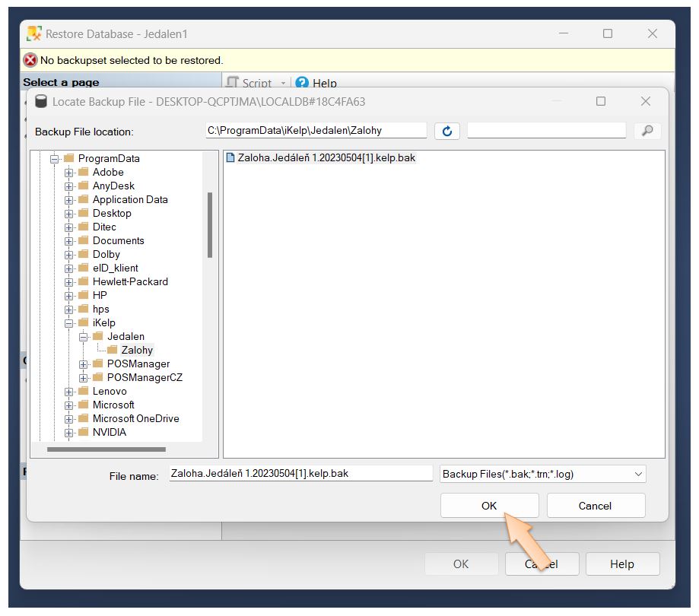Click the AnyDesk folder in tree

[x=113, y=186]
